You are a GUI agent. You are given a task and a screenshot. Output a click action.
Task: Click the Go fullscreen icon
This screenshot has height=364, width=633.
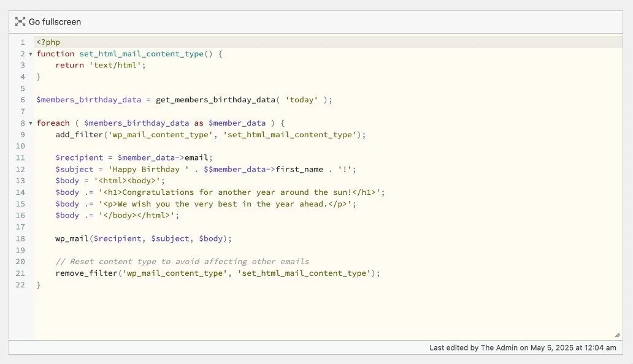(x=20, y=22)
